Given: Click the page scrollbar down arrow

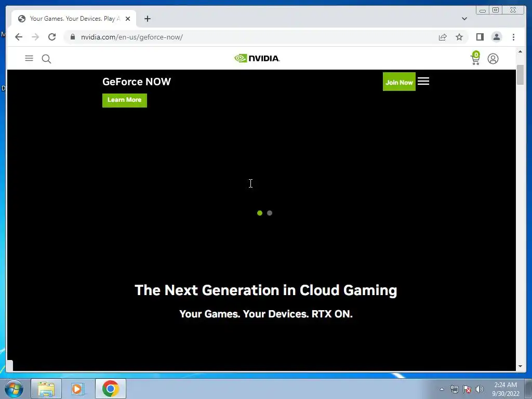Looking at the screenshot, I should pos(520,366).
